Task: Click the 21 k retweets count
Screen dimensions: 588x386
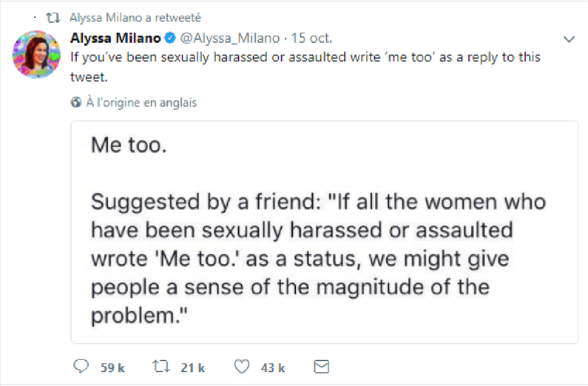Action: pyautogui.click(x=193, y=368)
